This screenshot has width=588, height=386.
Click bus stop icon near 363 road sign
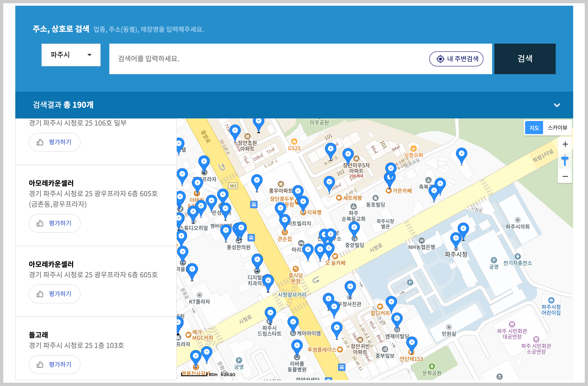254,205
